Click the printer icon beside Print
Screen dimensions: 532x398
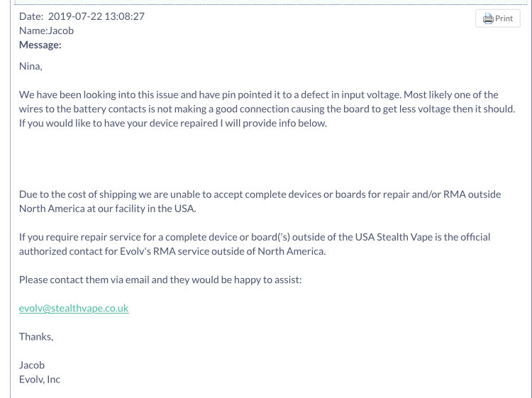(488, 18)
